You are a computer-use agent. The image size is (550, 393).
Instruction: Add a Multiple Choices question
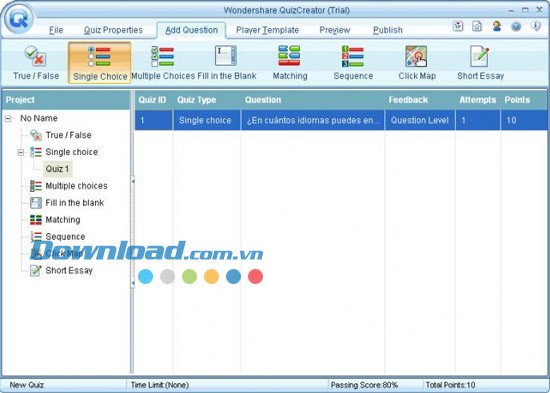pyautogui.click(x=163, y=63)
